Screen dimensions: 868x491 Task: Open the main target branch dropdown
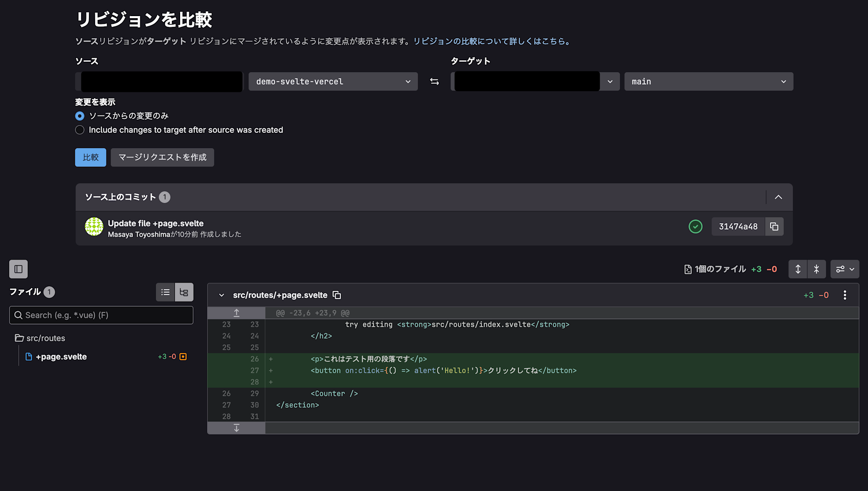[708, 82]
